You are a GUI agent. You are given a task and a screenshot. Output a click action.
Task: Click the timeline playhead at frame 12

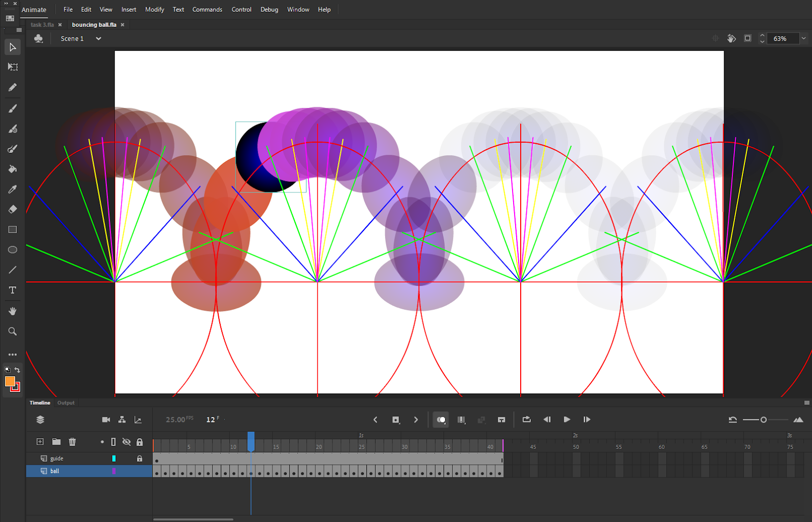(251, 441)
